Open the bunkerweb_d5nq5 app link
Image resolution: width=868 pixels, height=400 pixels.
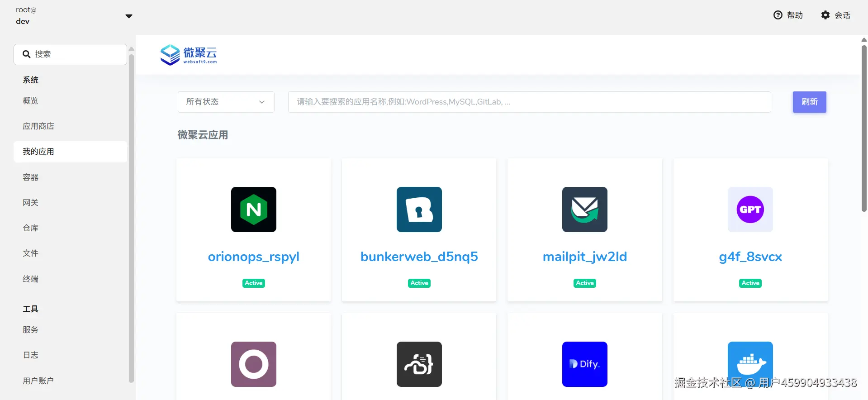[419, 257]
